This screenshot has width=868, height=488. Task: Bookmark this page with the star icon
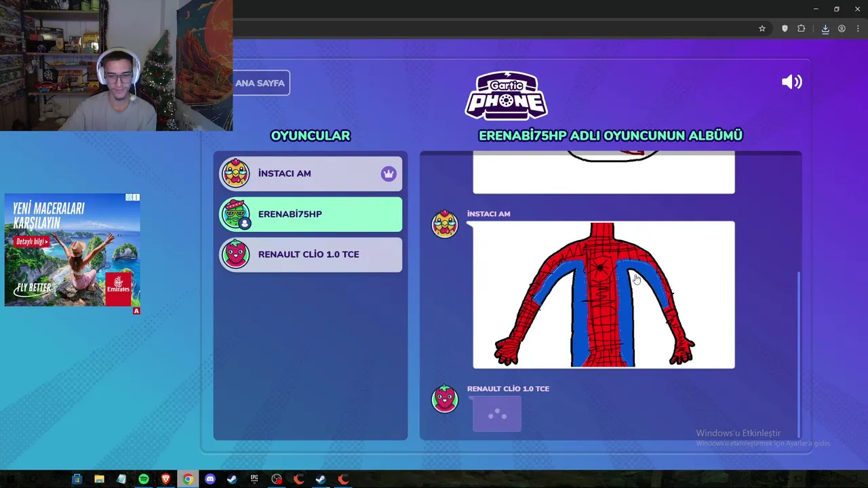pyautogui.click(x=762, y=28)
